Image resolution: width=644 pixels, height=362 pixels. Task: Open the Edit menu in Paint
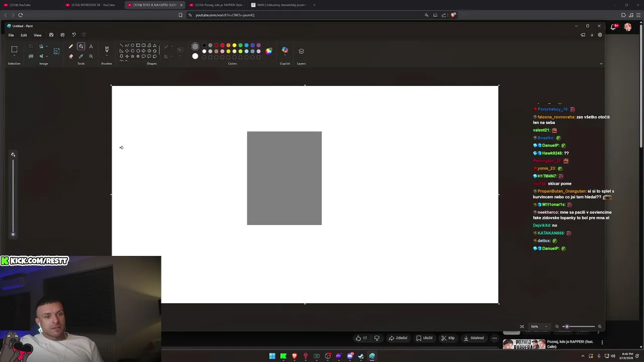24,35
